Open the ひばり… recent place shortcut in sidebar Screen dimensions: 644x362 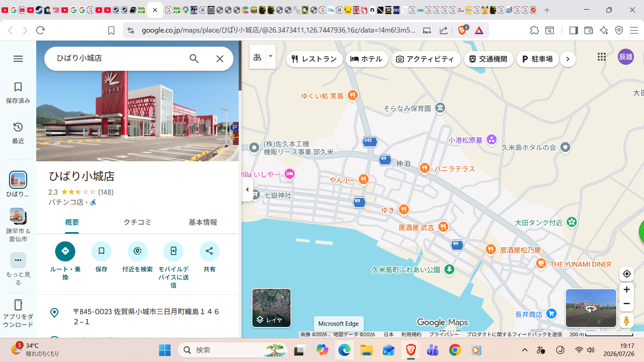pyautogui.click(x=18, y=184)
